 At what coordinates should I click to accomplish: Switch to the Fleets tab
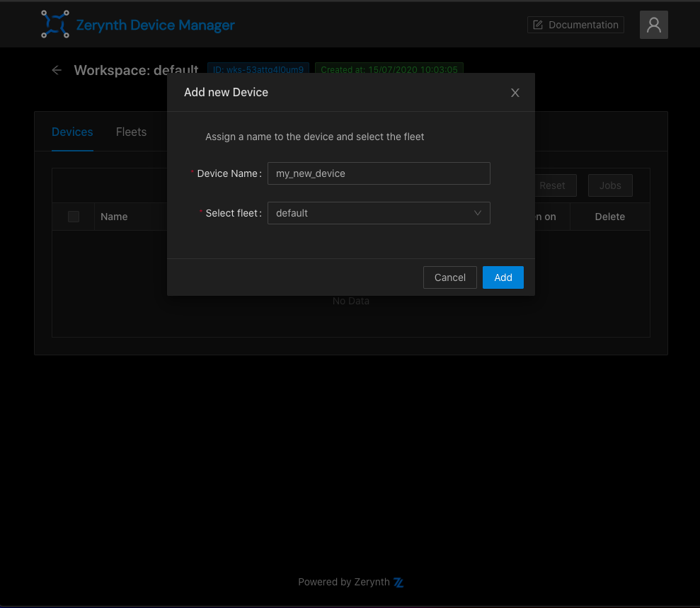131,132
